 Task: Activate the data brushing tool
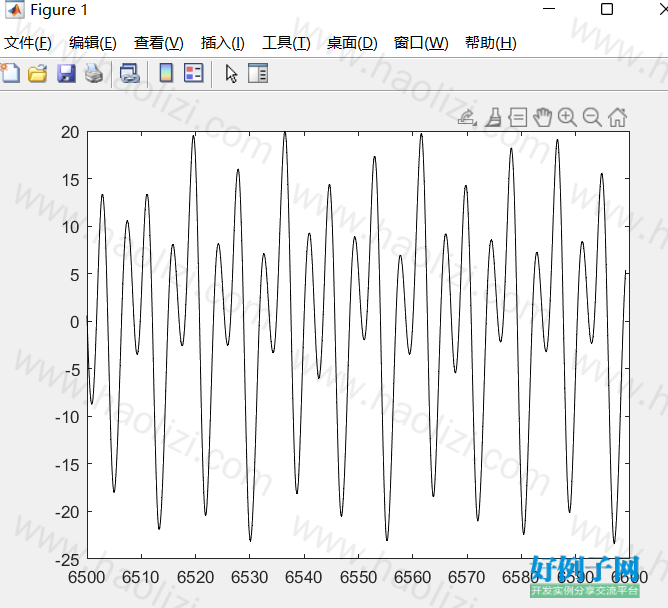[494, 117]
